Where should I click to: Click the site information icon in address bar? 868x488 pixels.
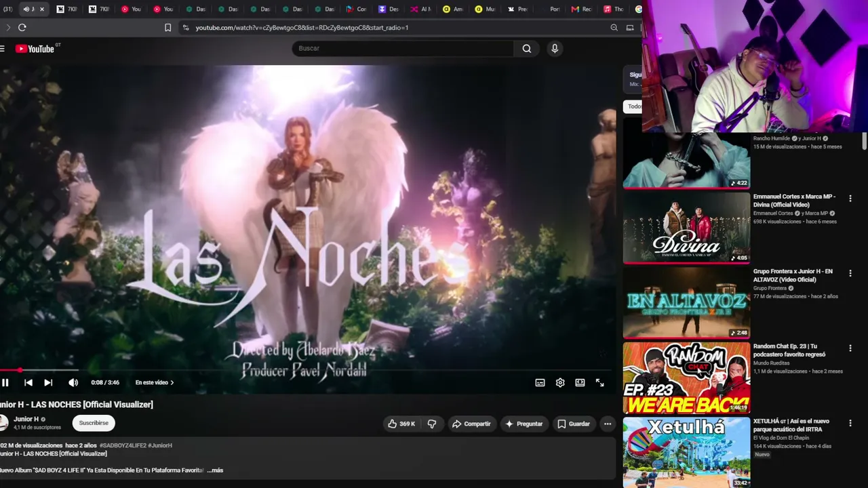pos(185,28)
